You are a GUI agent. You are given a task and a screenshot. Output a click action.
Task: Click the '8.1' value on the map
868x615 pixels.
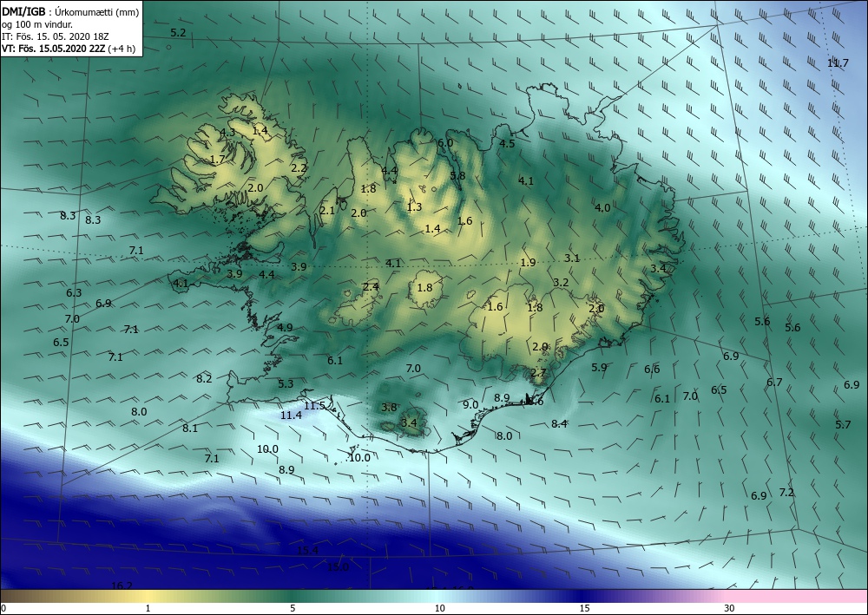coord(190,428)
